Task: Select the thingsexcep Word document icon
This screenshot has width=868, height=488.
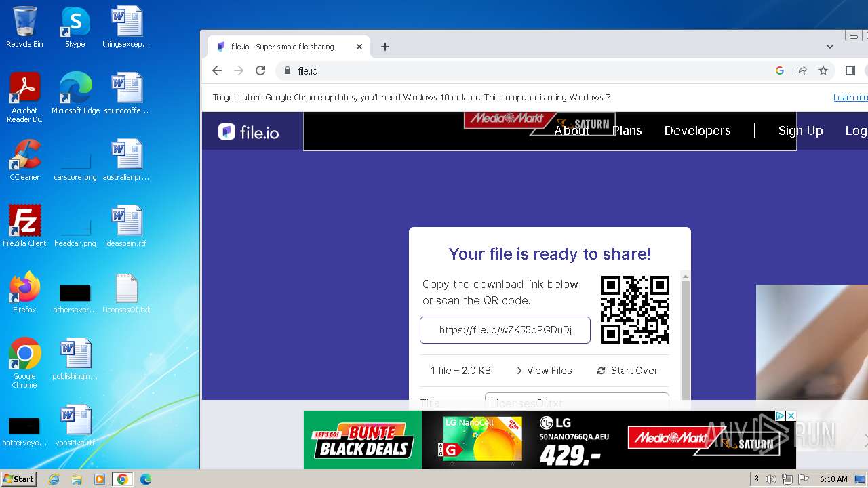Action: (x=126, y=27)
